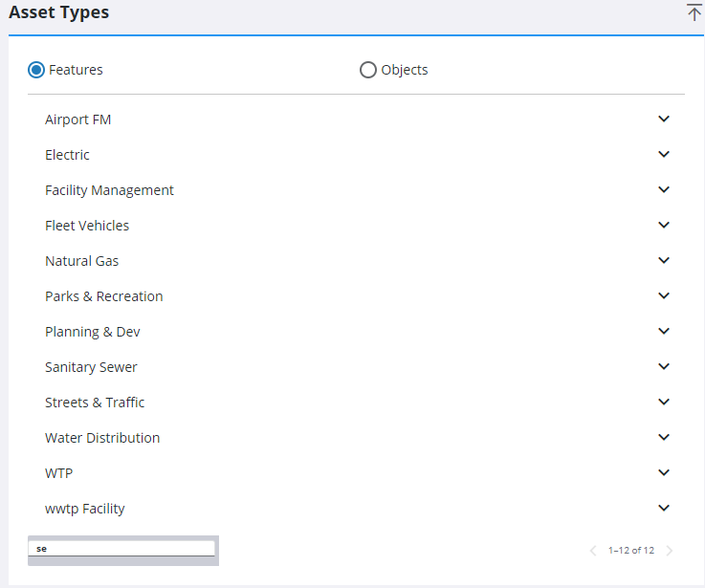Screen dimensions: 705x588
Task: Click the Electric asset type label
Action: [x=67, y=155]
